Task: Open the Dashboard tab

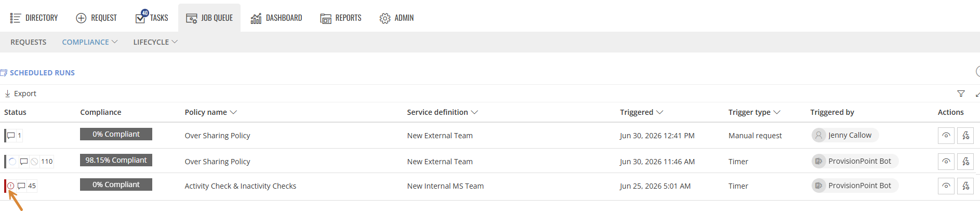Action: (276, 18)
